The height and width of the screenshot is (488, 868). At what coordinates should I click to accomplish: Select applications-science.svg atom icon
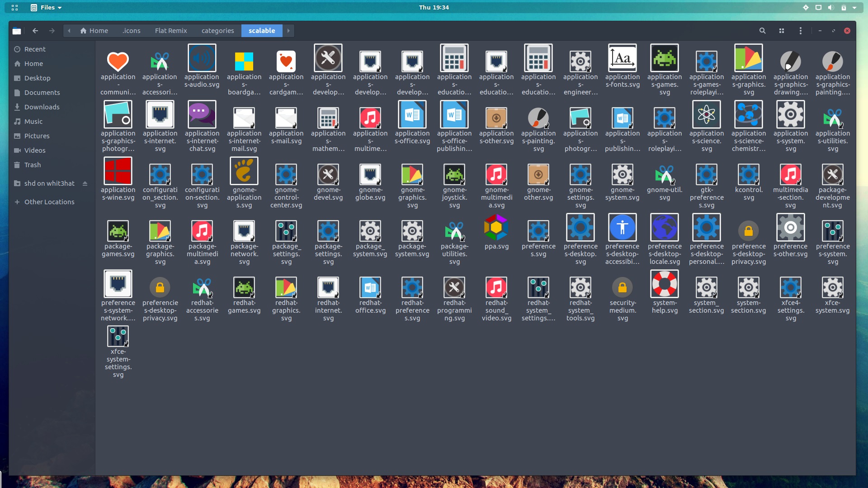click(x=706, y=115)
